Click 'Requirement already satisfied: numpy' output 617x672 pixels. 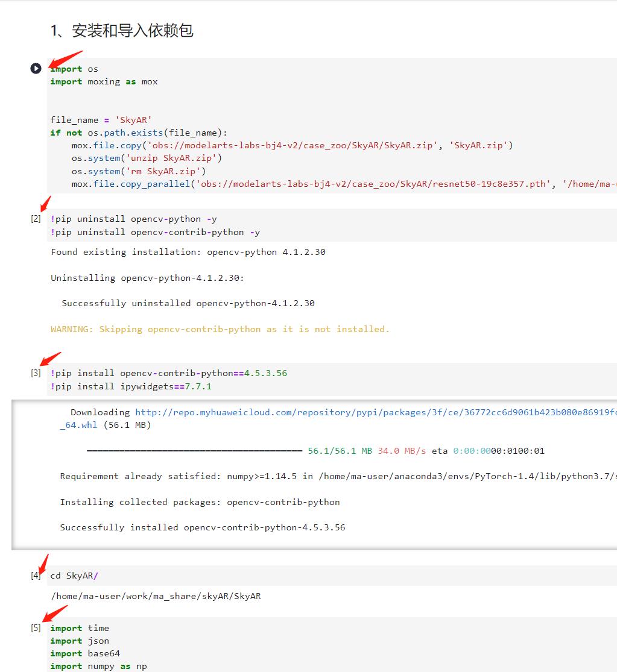click(x=338, y=477)
